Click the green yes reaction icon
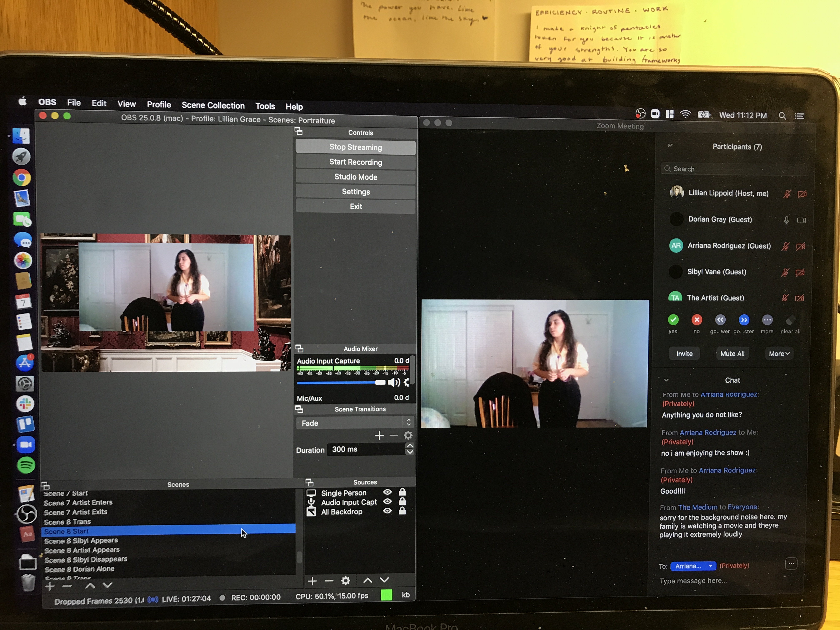 coord(673,320)
